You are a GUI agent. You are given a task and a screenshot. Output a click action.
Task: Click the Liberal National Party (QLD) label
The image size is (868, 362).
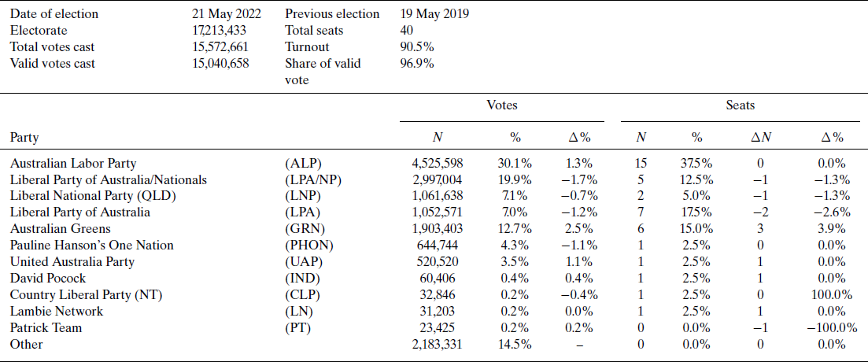click(x=93, y=196)
